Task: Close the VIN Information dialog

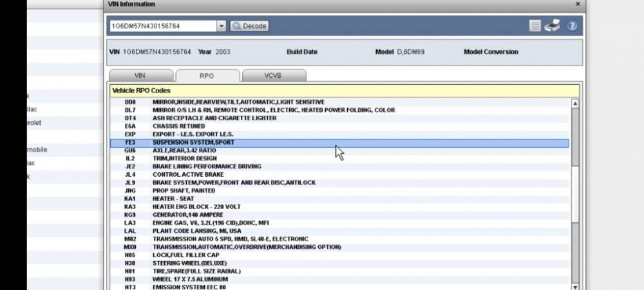Action: (576, 4)
